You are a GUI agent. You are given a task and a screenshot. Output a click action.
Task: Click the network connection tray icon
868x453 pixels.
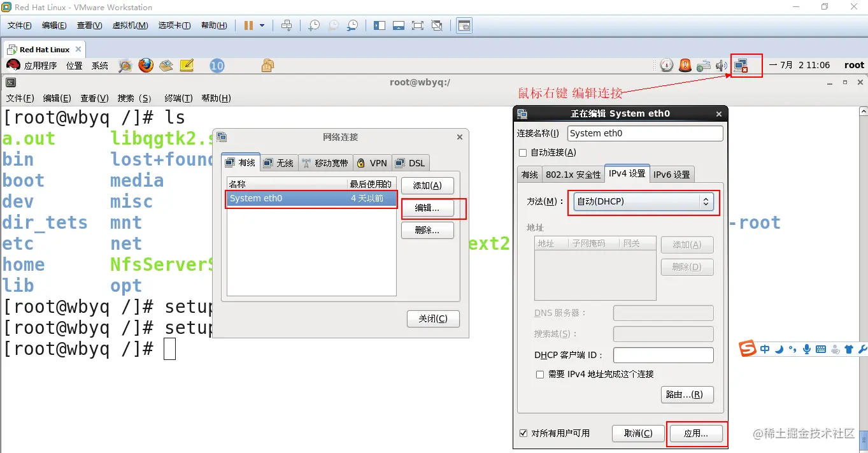click(741, 65)
